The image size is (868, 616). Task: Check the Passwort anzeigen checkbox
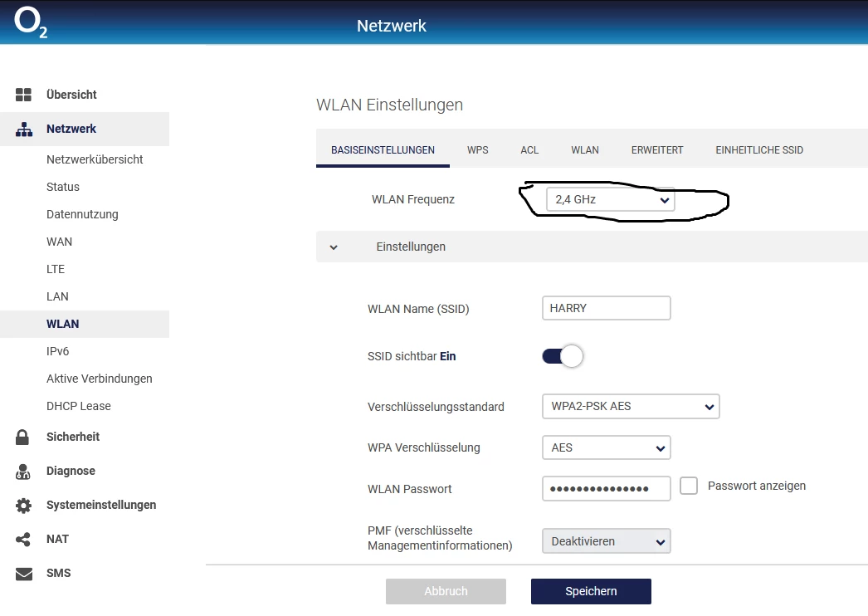tap(689, 486)
